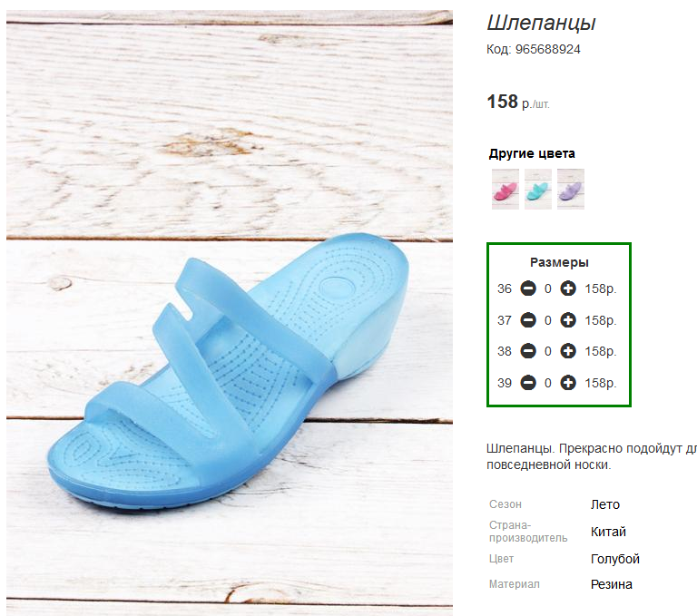Screen dimensions: 697x616
Task: Click plus icon for size 38
Action: tap(567, 351)
